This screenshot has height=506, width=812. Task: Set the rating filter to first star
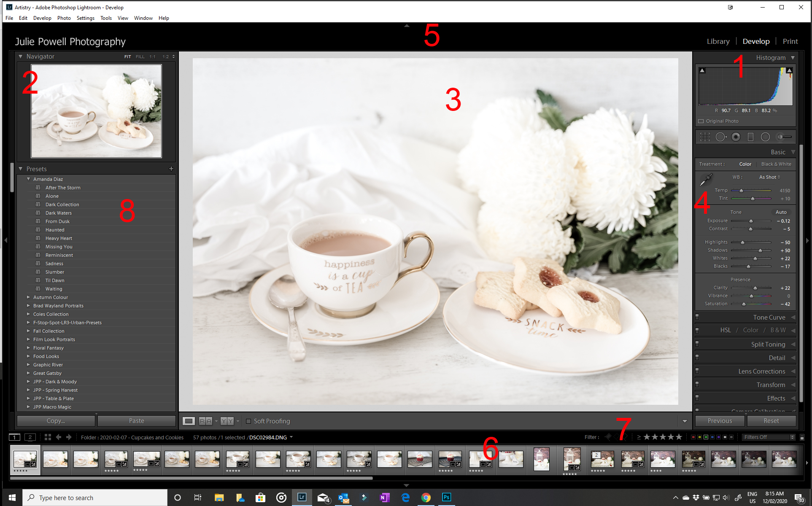point(647,437)
